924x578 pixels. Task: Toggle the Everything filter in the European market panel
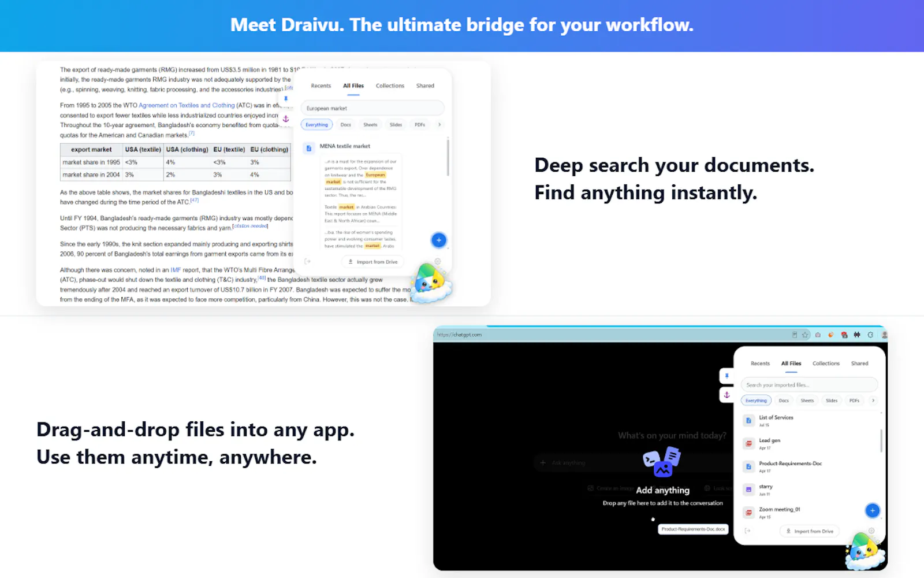pyautogui.click(x=316, y=125)
